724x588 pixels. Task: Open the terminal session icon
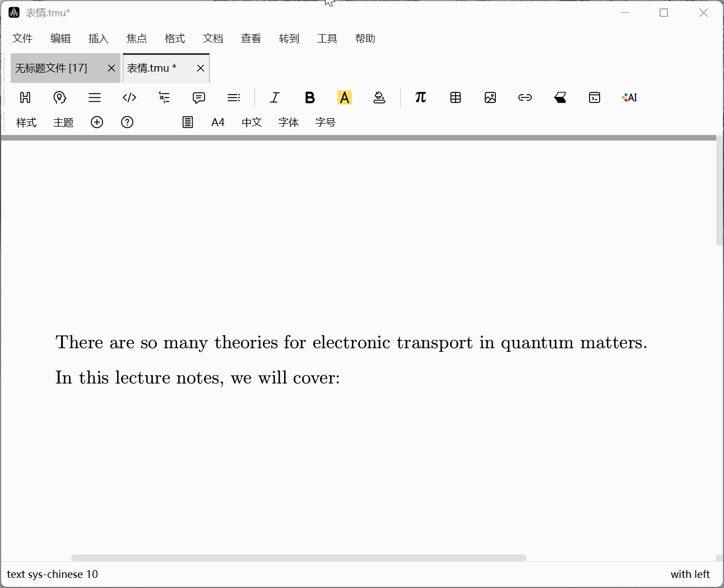(x=595, y=97)
